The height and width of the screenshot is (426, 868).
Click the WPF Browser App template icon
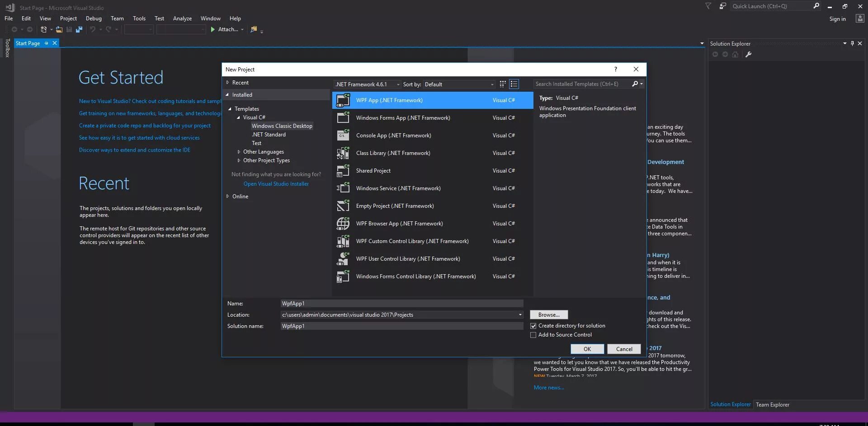pos(343,224)
